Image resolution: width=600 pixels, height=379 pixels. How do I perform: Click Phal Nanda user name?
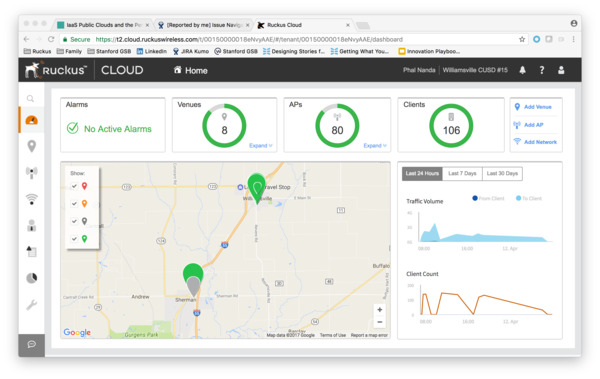[419, 70]
